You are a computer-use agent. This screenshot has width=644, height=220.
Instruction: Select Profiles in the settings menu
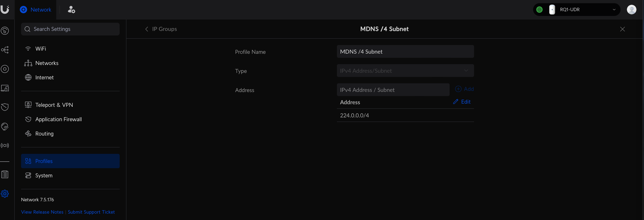[44, 161]
